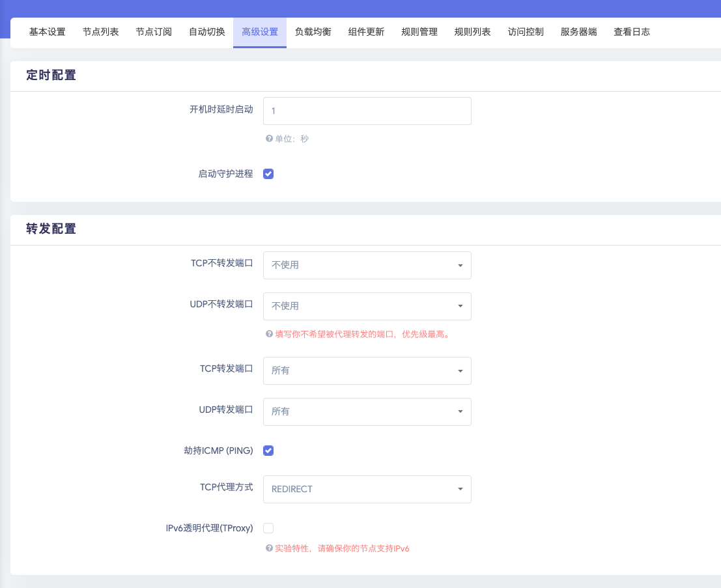Enable the IPv6透明代理(TProxy) checkbox
The image size is (721, 588).
268,528
